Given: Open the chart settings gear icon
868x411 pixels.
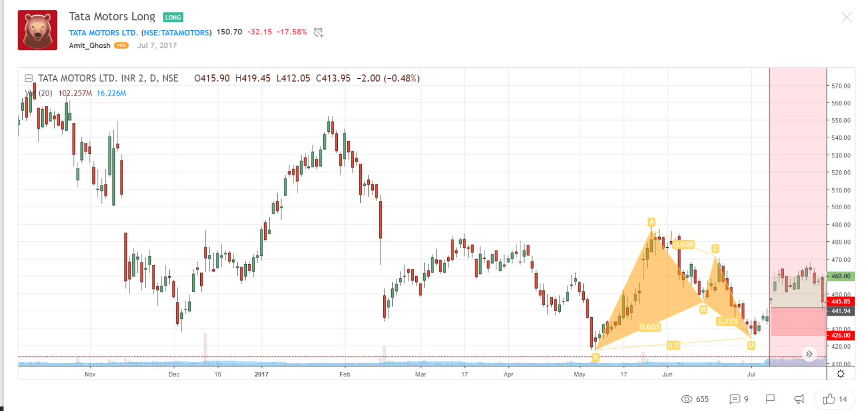Looking at the screenshot, I should [840, 374].
